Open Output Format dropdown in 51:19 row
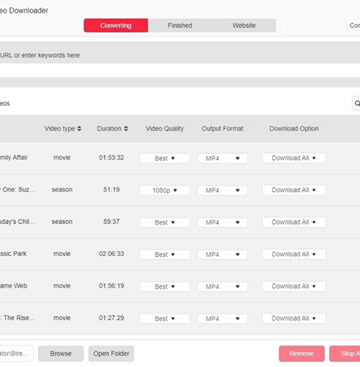Screen dimensions: 360x367 (222, 190)
